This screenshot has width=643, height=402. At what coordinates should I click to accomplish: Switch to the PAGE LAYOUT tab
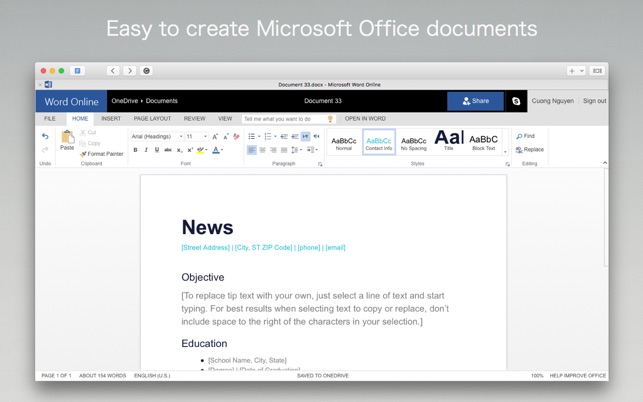(152, 119)
